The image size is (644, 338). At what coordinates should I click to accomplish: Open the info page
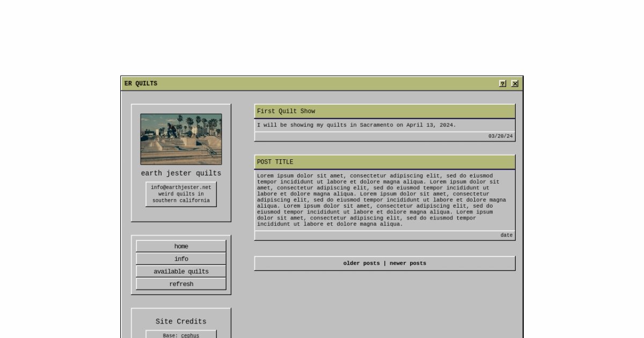coord(181,259)
